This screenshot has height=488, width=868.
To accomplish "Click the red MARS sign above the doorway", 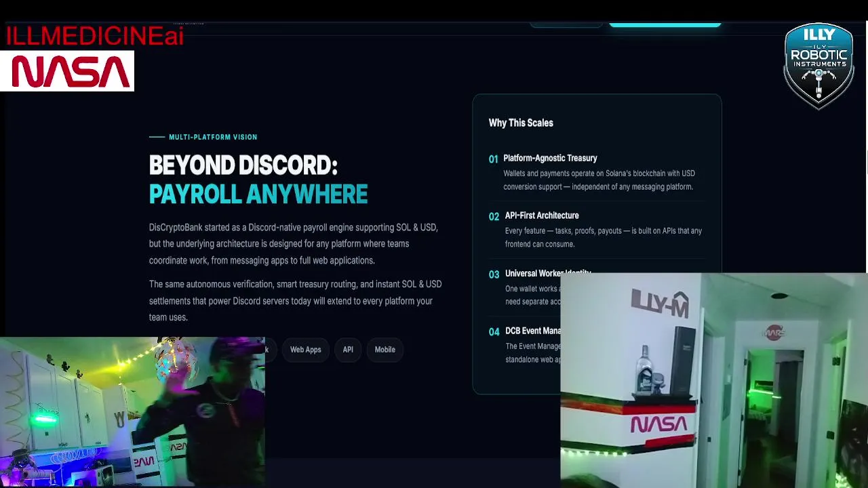I will (x=774, y=332).
